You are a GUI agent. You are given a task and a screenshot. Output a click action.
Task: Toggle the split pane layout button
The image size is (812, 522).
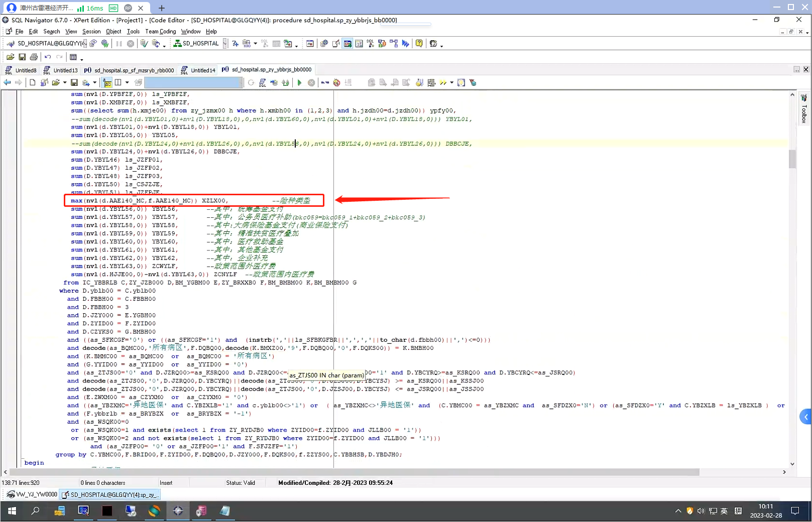click(x=118, y=83)
